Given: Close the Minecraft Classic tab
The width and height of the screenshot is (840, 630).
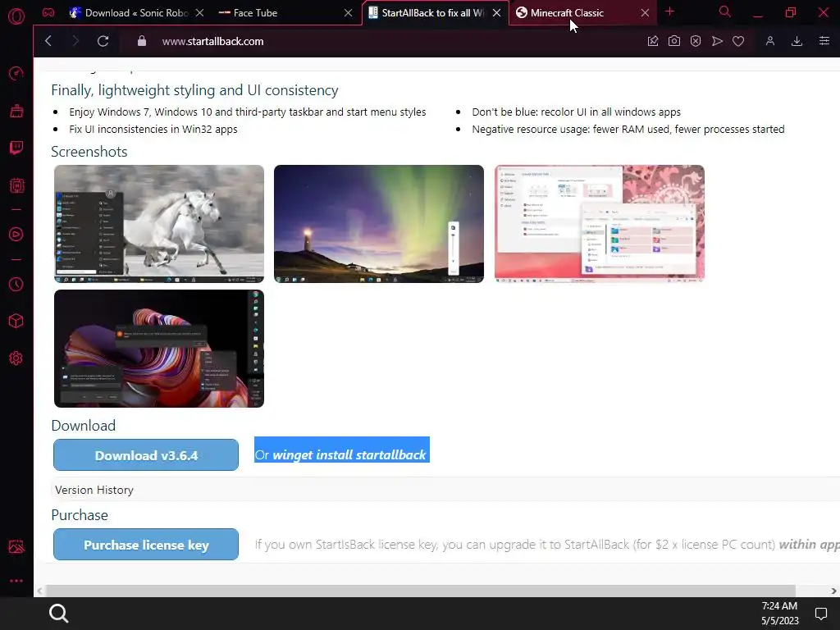Looking at the screenshot, I should coord(645,13).
